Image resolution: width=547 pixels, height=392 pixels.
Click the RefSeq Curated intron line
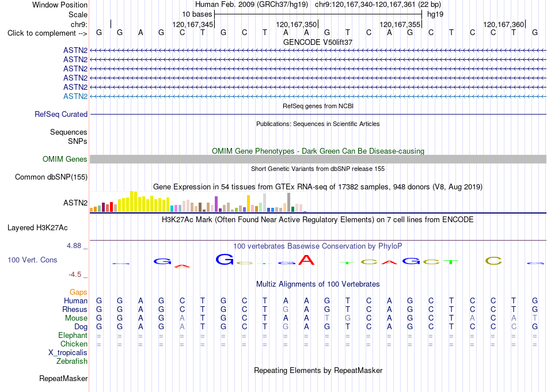click(318, 114)
